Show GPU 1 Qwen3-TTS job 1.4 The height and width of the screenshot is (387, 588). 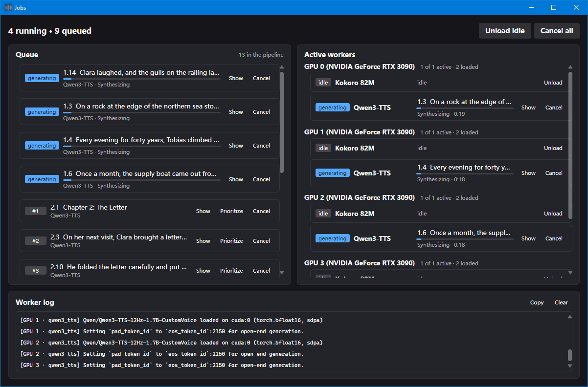(x=528, y=173)
